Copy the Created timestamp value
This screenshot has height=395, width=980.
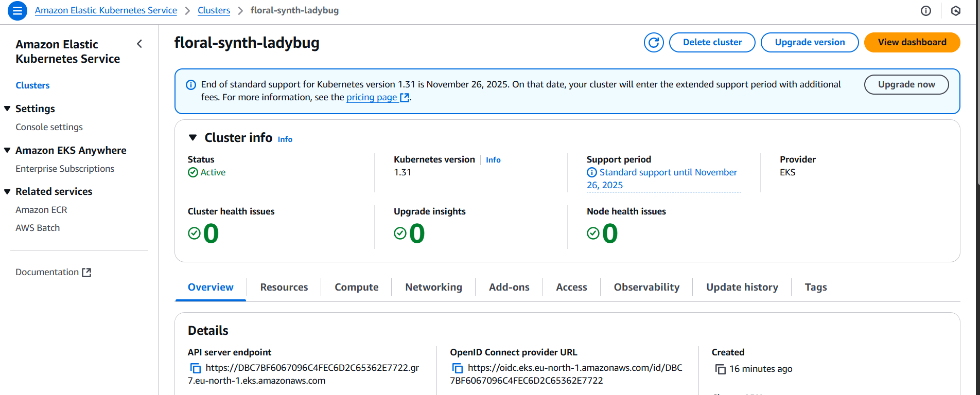(x=721, y=369)
